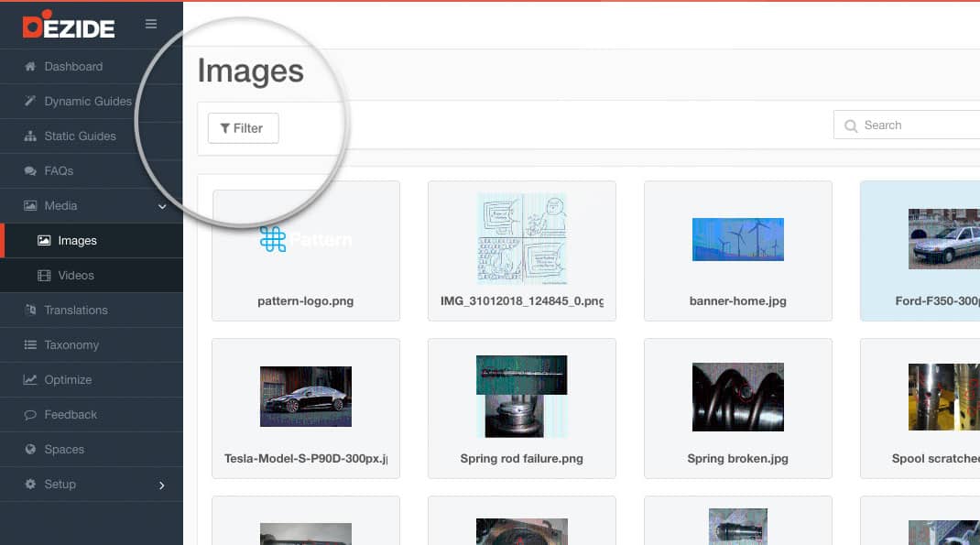Click the Translations language icon

(30, 310)
